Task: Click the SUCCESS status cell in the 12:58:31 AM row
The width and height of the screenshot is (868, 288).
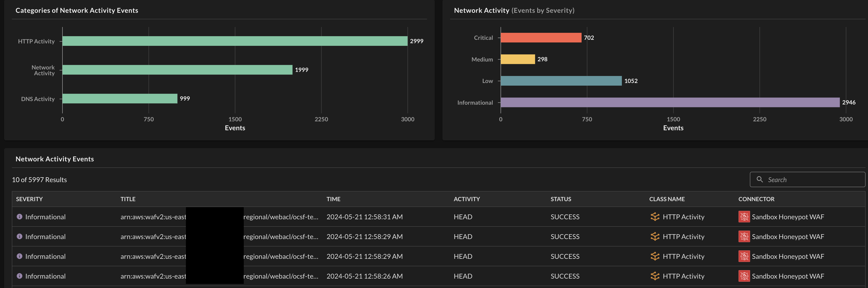Action: click(x=565, y=217)
